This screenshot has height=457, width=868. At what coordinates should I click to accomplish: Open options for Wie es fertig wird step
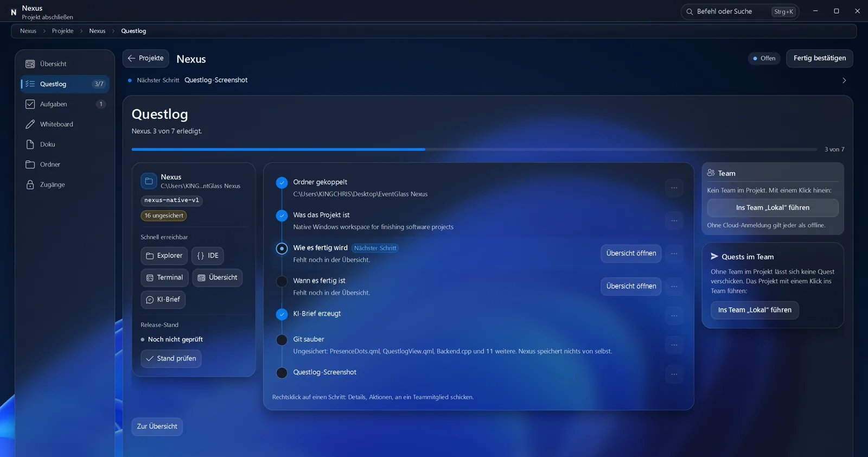pyautogui.click(x=674, y=253)
